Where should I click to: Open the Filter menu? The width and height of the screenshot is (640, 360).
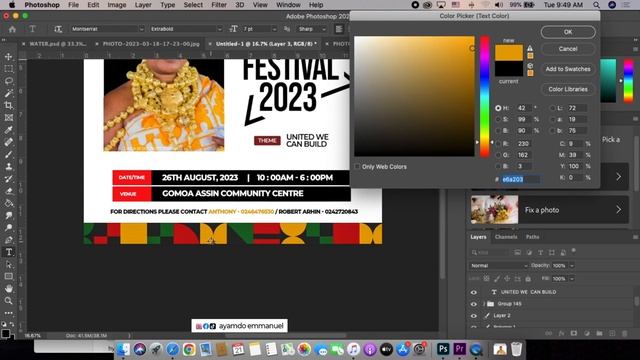pyautogui.click(x=219, y=5)
